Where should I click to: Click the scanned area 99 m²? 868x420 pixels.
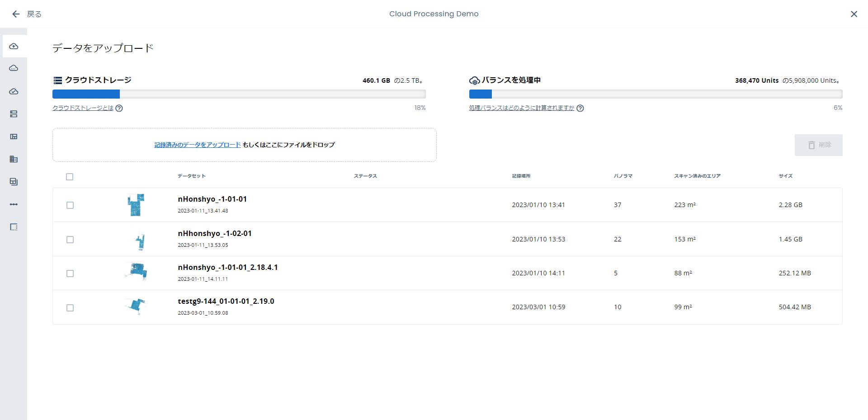pos(683,307)
